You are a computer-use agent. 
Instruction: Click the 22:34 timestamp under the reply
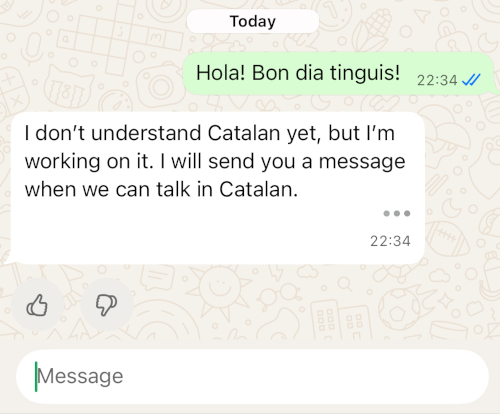[390, 241]
